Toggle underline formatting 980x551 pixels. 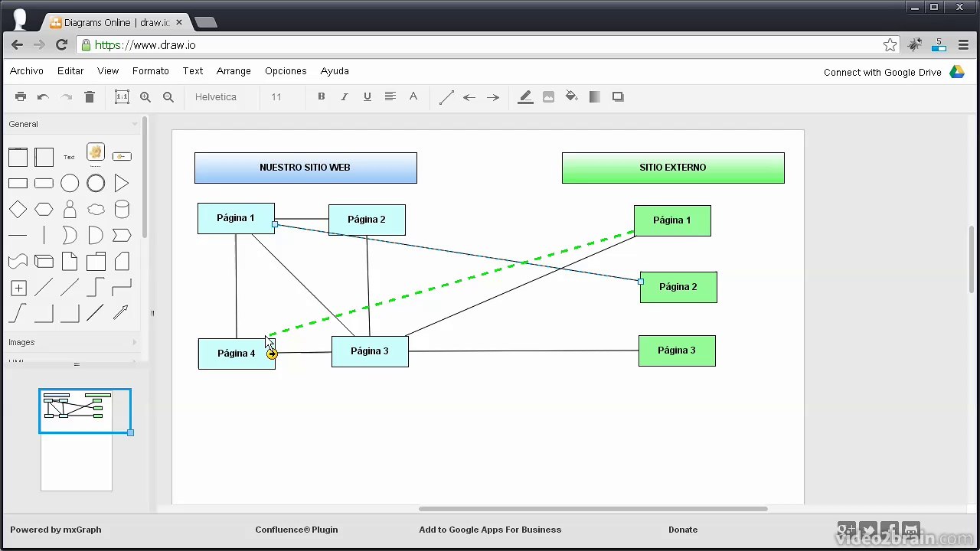click(367, 96)
